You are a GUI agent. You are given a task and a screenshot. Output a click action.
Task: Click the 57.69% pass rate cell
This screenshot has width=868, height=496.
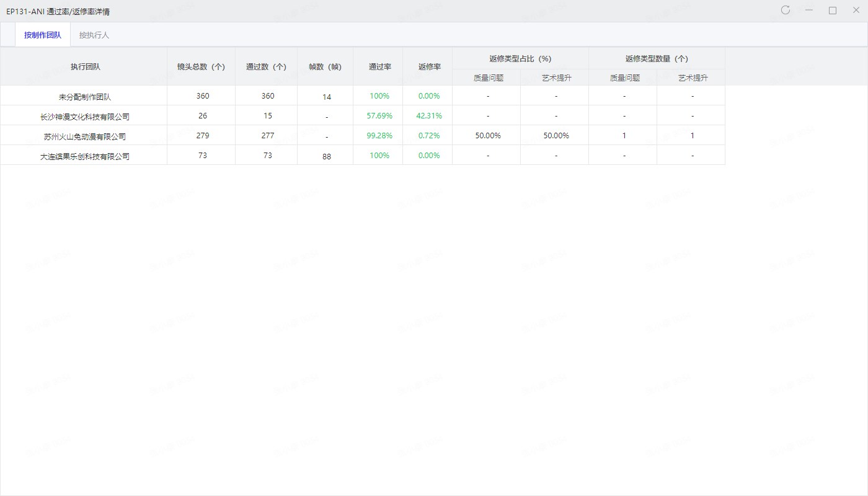click(x=379, y=116)
